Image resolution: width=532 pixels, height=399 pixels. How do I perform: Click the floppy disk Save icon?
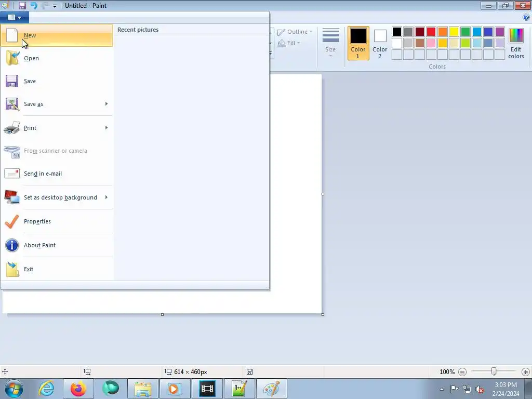click(x=12, y=81)
